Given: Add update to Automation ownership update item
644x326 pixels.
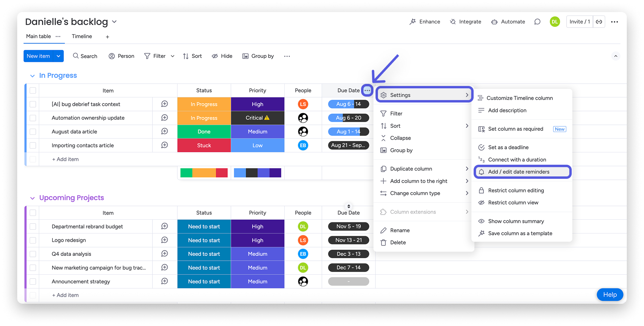Looking at the screenshot, I should [x=165, y=118].
